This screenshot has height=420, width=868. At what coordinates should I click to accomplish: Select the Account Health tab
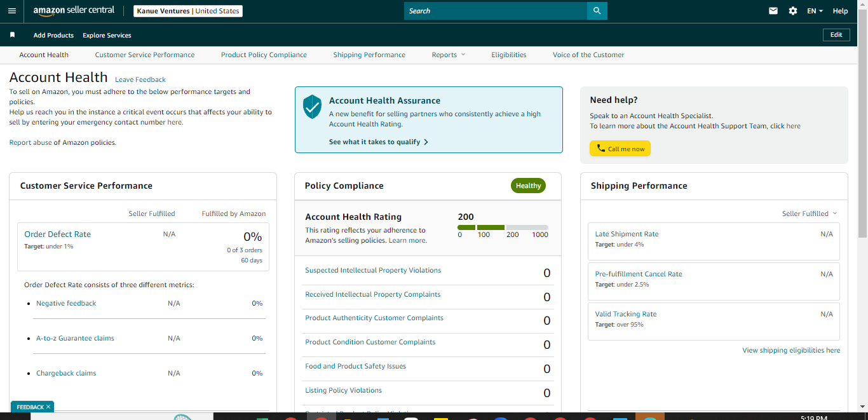[44, 55]
